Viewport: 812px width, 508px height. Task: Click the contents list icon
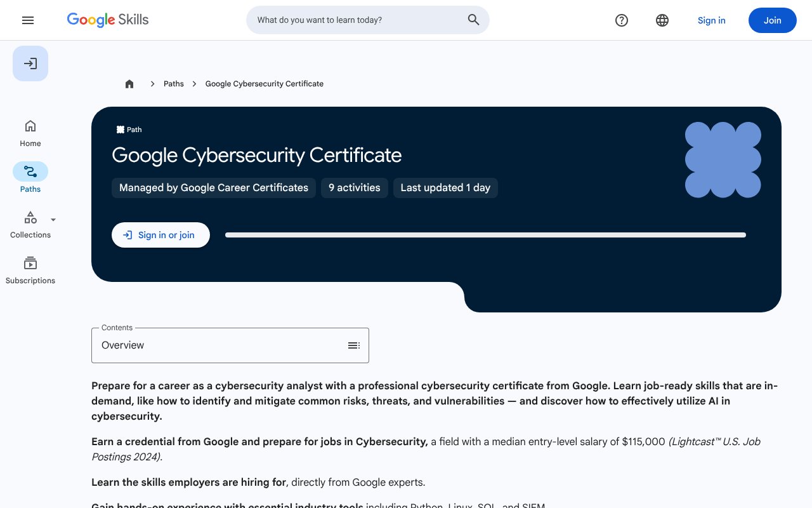[354, 345]
